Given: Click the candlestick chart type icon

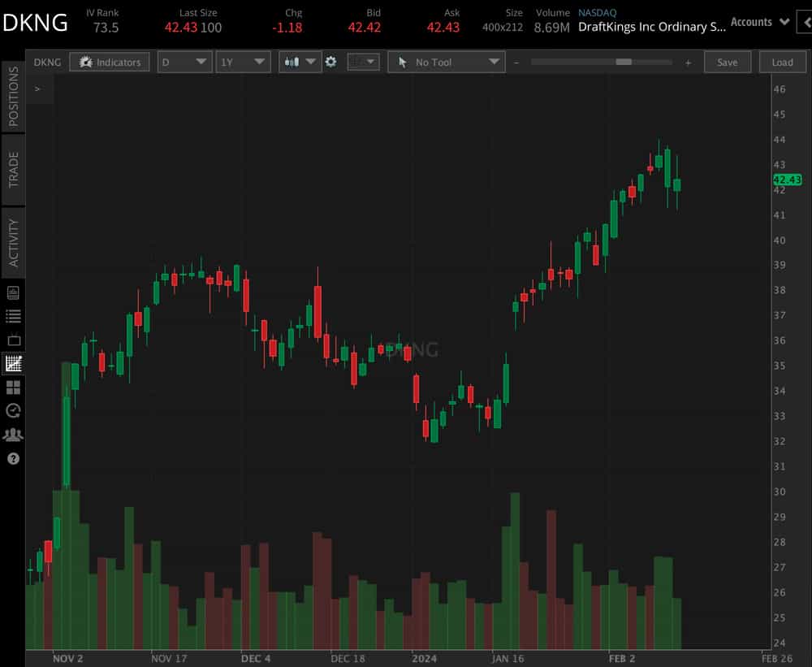Looking at the screenshot, I should point(292,63).
